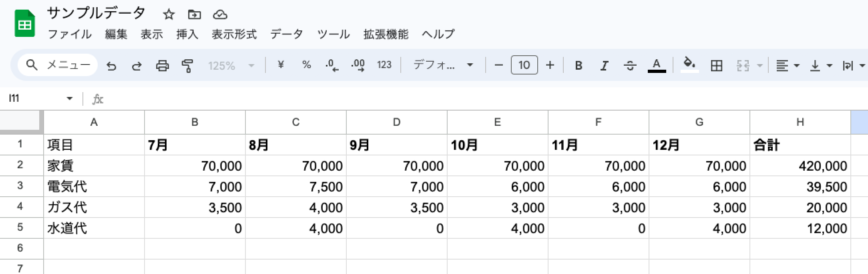Image resolution: width=868 pixels, height=274 pixels.
Task: Click the Google Sheets home icon
Action: pyautogui.click(x=24, y=24)
